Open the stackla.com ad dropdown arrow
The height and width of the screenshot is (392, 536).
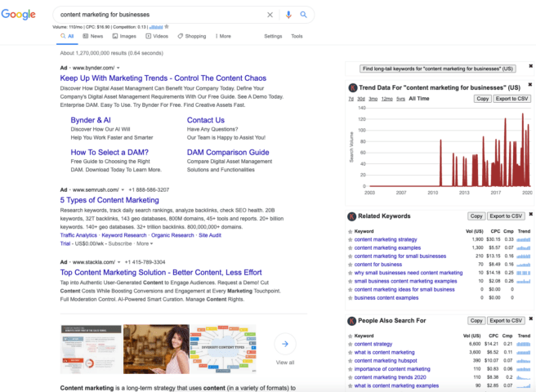coord(119,262)
